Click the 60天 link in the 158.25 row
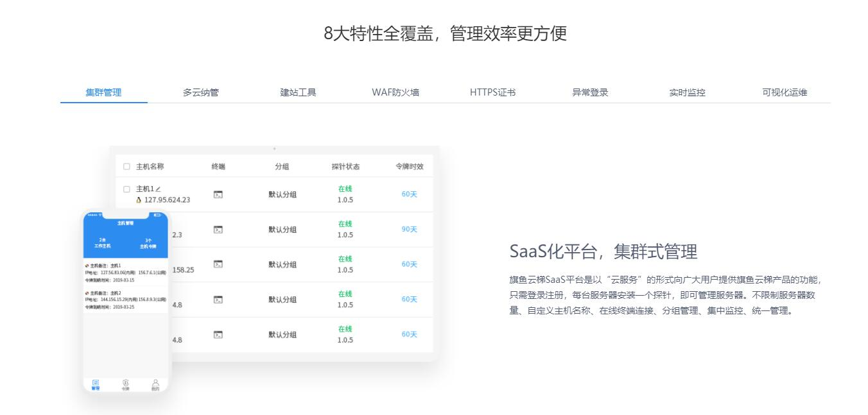The image size is (868, 415). click(x=410, y=264)
